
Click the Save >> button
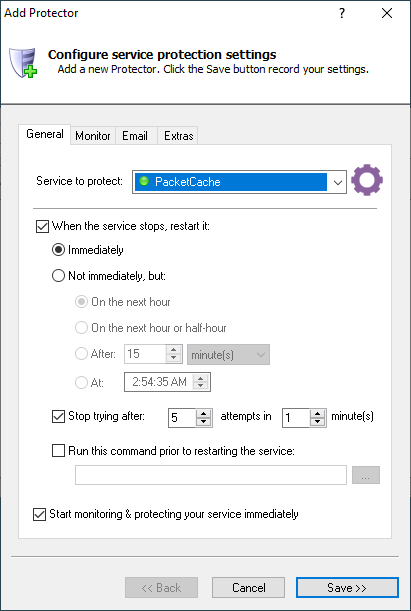coord(347,587)
